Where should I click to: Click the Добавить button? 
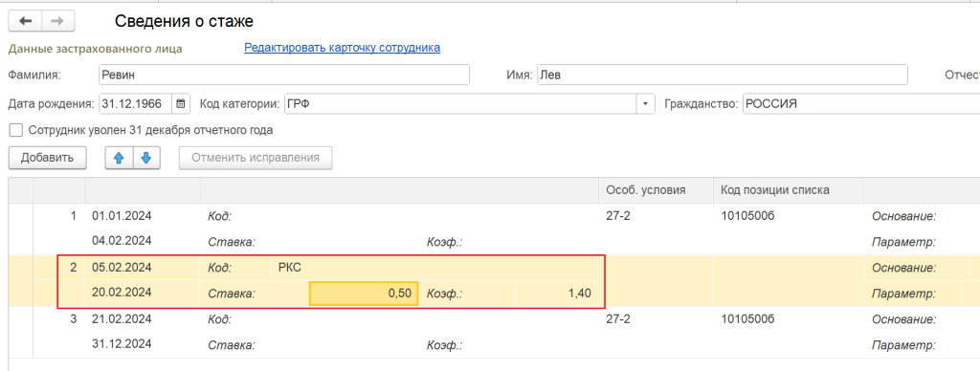click(47, 158)
